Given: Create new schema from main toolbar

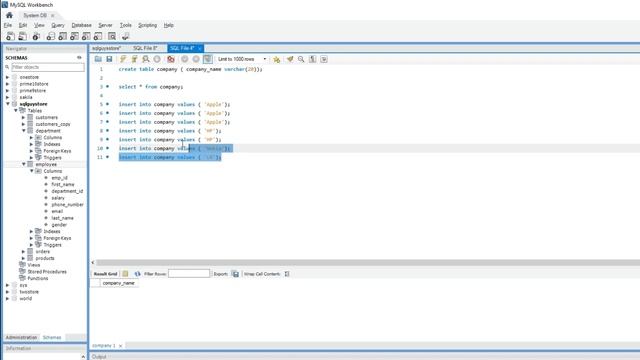Looking at the screenshot, I should [x=50, y=37].
